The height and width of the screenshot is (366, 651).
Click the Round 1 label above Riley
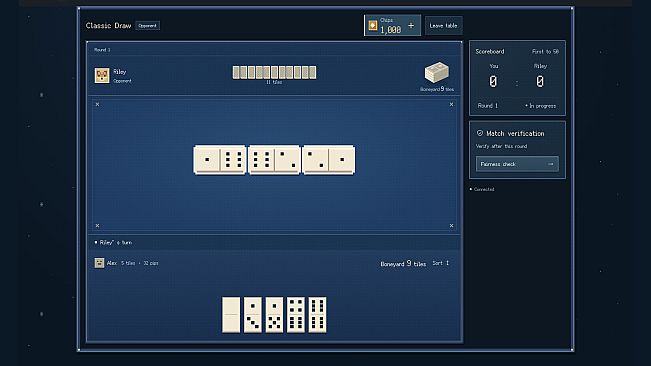tap(102, 50)
